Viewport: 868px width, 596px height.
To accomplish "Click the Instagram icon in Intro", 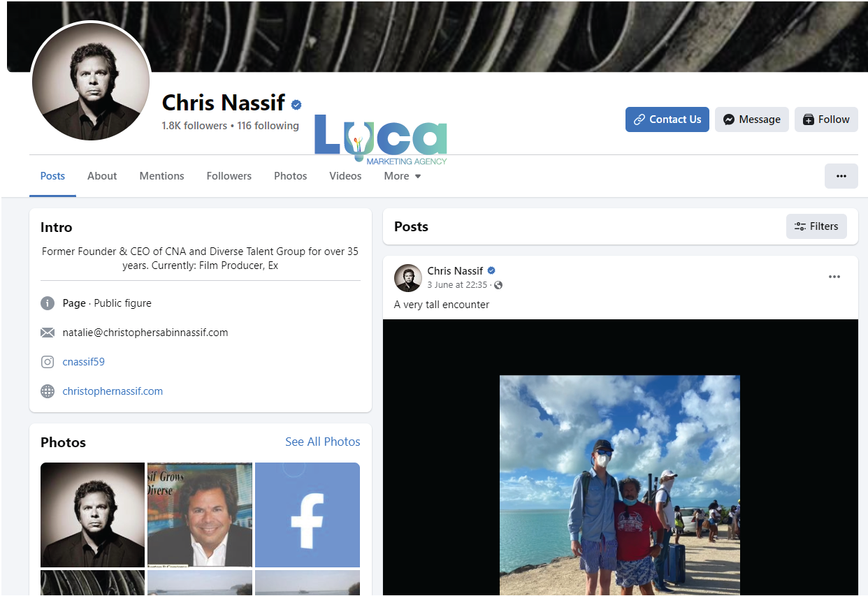I will (x=48, y=362).
